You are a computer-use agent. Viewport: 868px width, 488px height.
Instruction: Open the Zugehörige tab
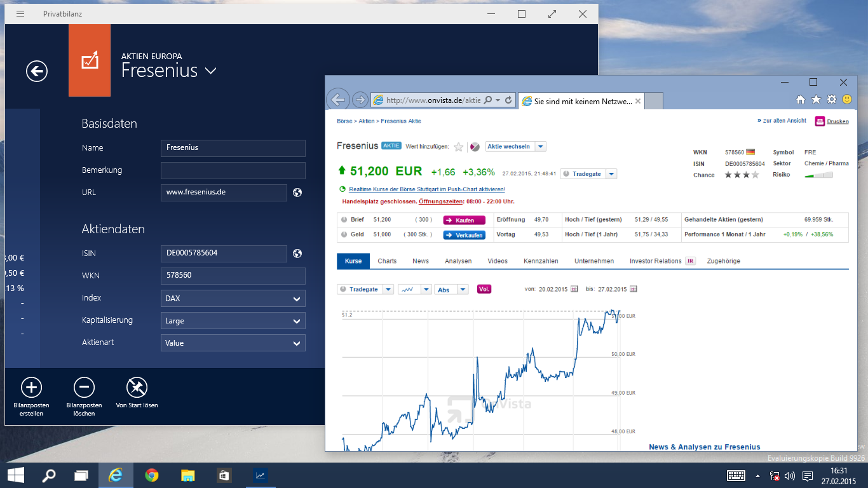(724, 261)
